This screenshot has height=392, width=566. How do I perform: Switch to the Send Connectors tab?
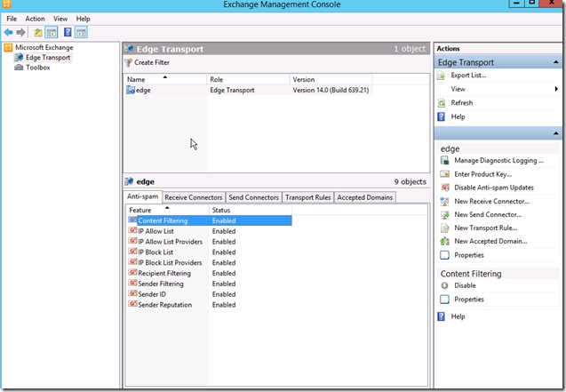[254, 197]
